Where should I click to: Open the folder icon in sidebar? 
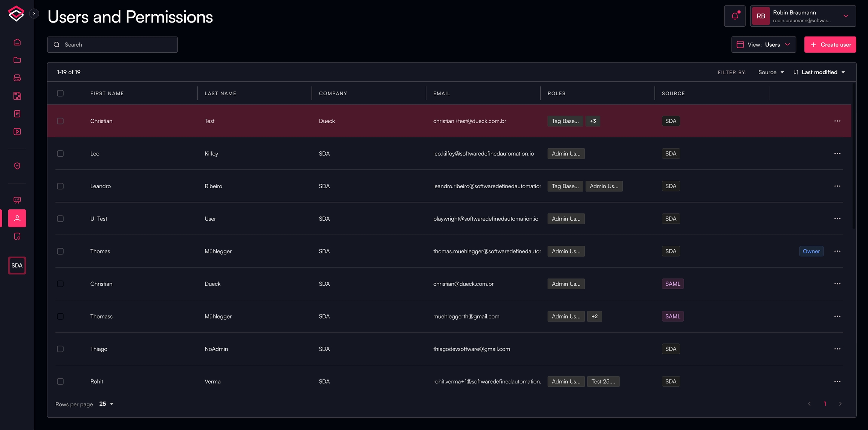(17, 60)
